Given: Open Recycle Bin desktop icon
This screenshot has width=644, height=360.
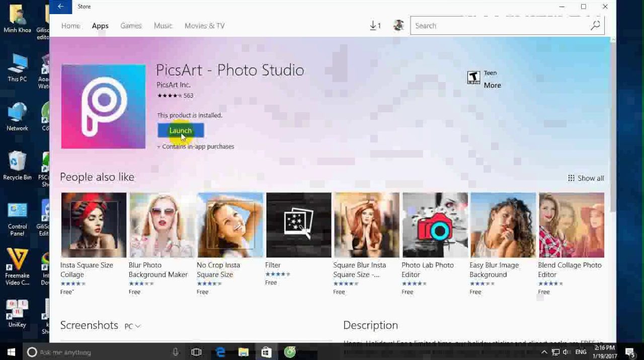Looking at the screenshot, I should pos(17,164).
